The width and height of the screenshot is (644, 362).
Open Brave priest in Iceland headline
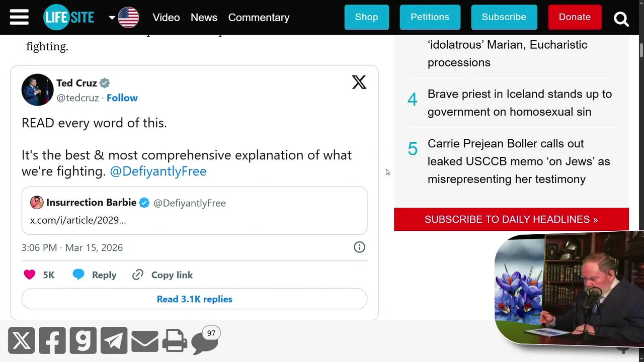pyautogui.click(x=520, y=103)
